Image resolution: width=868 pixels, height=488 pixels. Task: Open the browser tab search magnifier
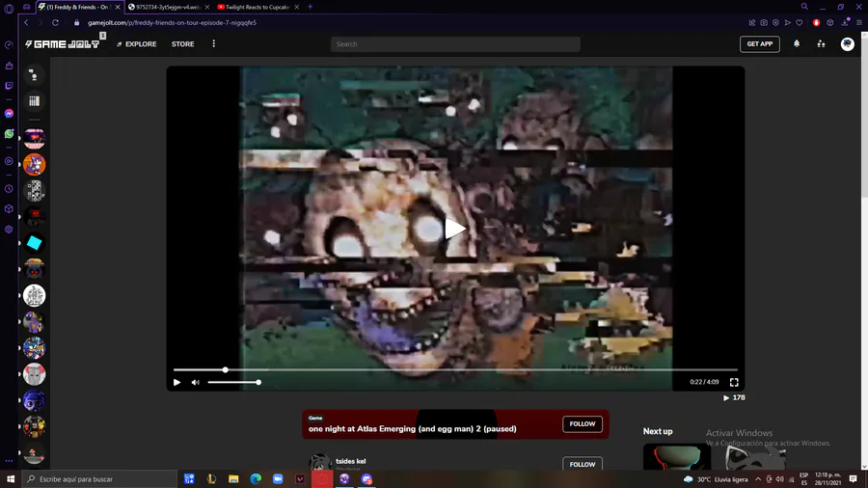(x=804, y=7)
